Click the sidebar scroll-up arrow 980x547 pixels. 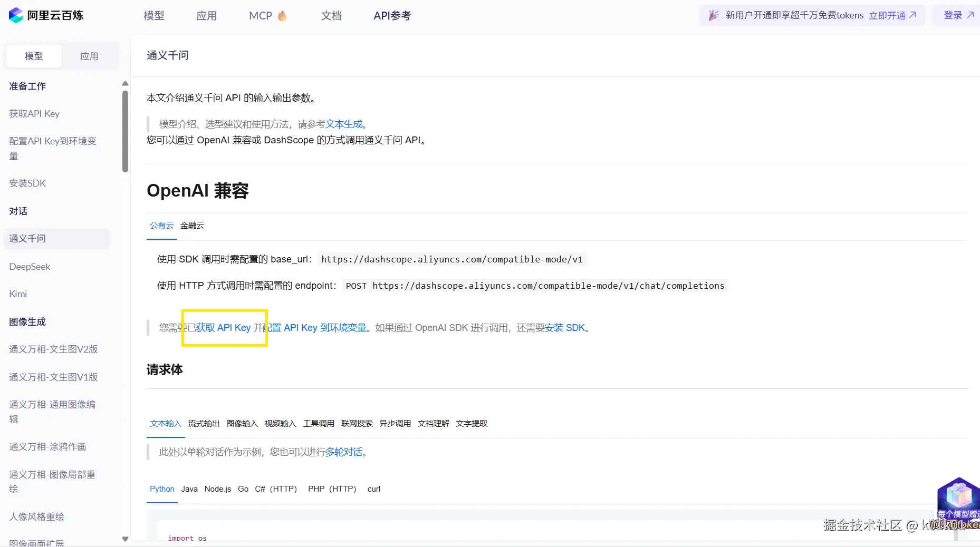pyautogui.click(x=125, y=83)
